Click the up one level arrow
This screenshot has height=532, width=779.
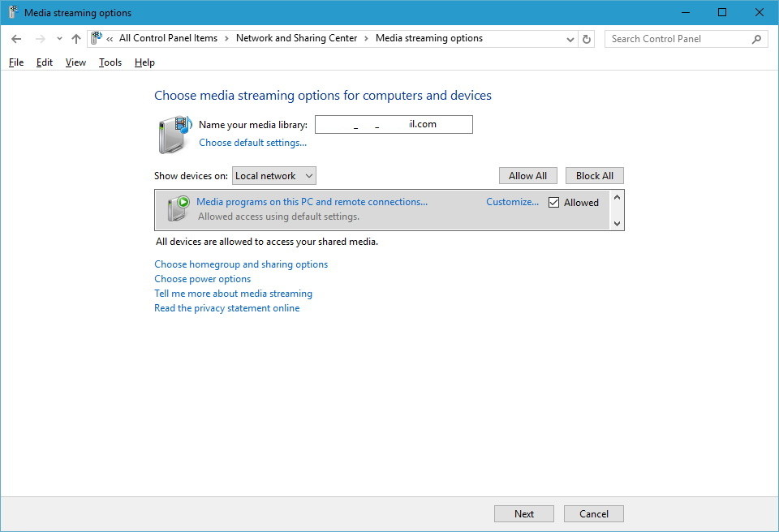pos(75,38)
